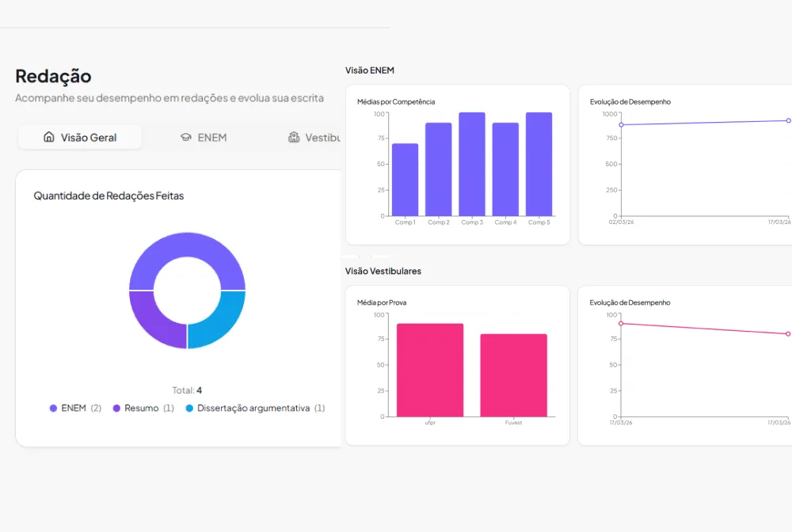Screen dimensions: 792x532
Task: Switch to the ENEM tab
Action: (204, 137)
